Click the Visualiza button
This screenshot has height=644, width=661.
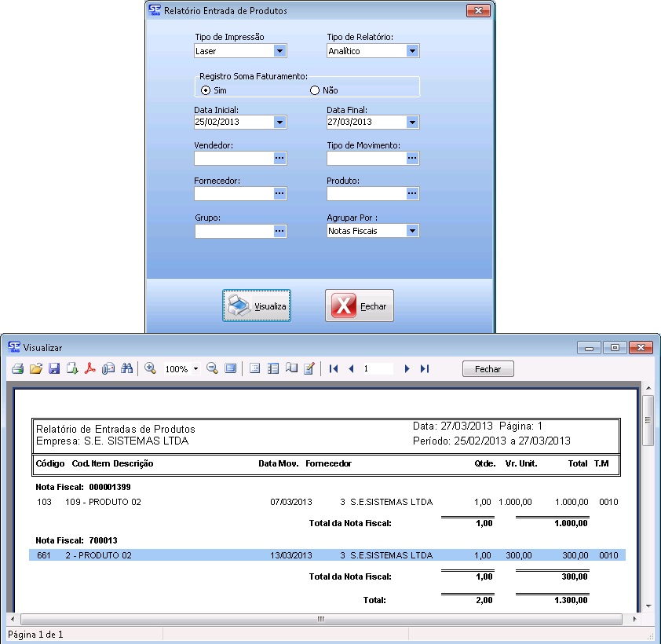coord(257,306)
